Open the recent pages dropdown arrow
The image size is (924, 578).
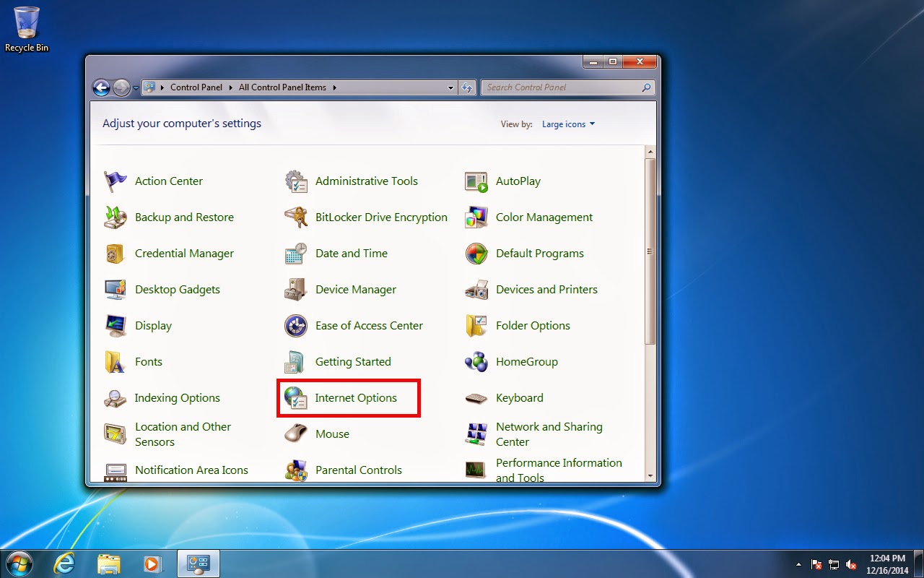(x=136, y=88)
